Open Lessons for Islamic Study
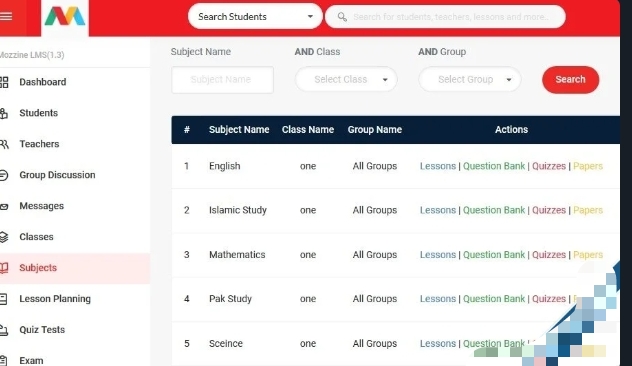The width and height of the screenshot is (632, 366). 438,210
